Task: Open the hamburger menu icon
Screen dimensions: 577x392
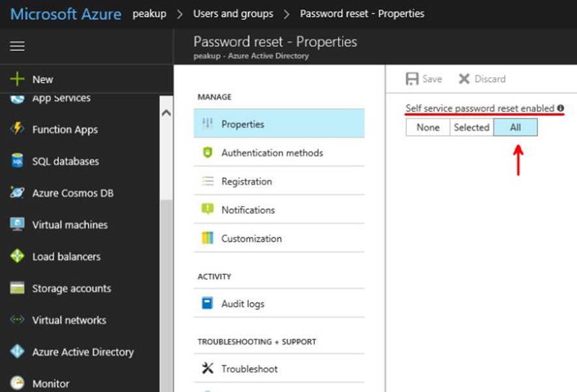Action: point(18,46)
